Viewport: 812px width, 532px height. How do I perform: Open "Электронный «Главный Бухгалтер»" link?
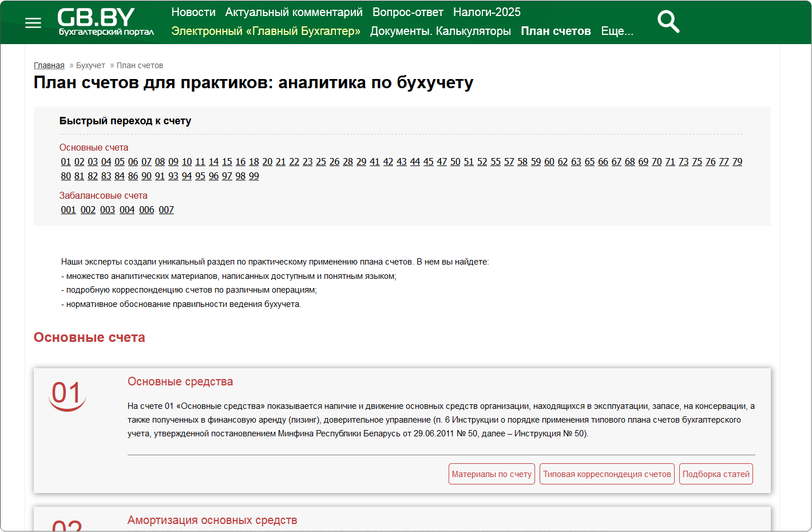pyautogui.click(x=266, y=31)
